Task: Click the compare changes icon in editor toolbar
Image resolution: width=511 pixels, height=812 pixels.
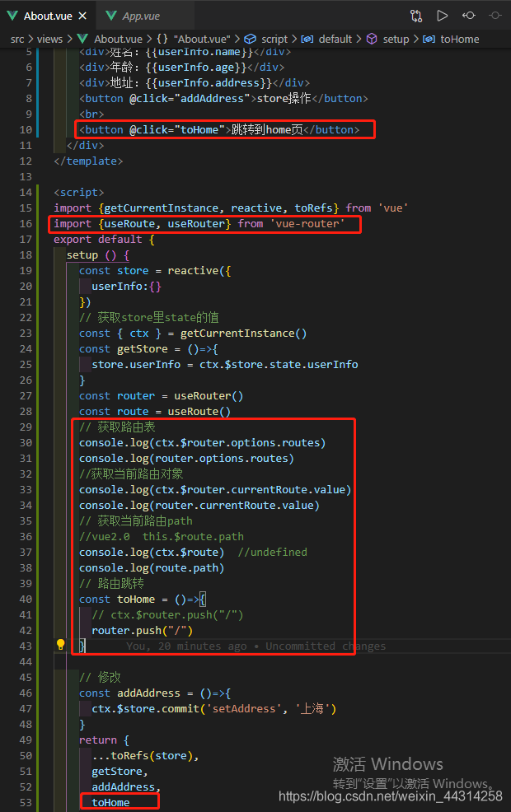Action: (x=415, y=16)
